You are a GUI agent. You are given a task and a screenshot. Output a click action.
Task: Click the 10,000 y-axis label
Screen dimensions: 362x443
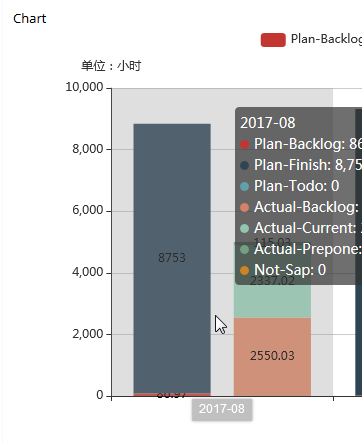pyautogui.click(x=84, y=87)
